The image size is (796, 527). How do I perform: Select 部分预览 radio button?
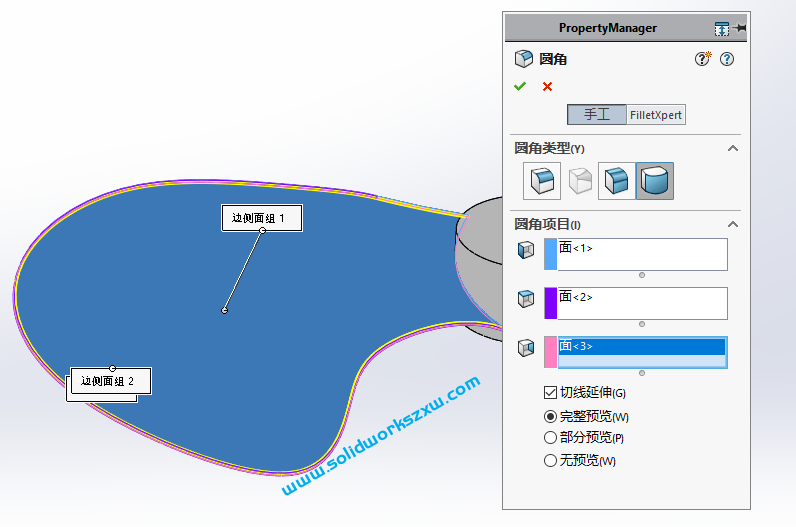550,437
